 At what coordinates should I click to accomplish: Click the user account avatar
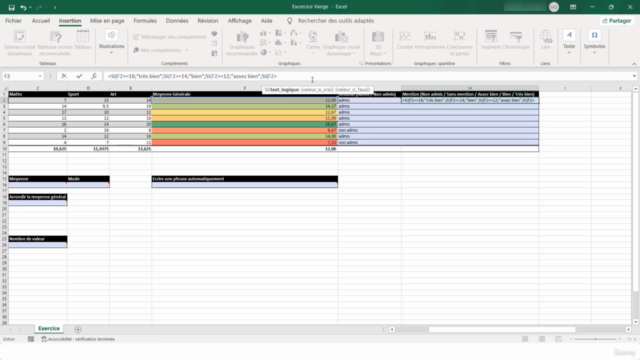554,7
